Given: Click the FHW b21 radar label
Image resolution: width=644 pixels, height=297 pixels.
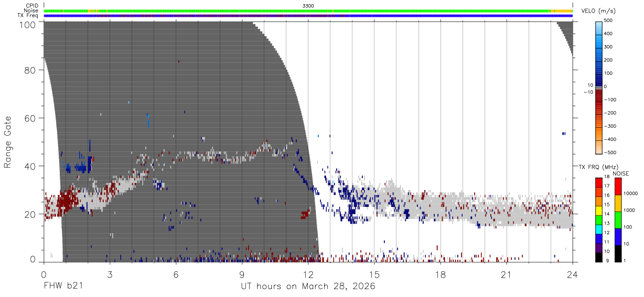Looking at the screenshot, I should click(x=62, y=286).
